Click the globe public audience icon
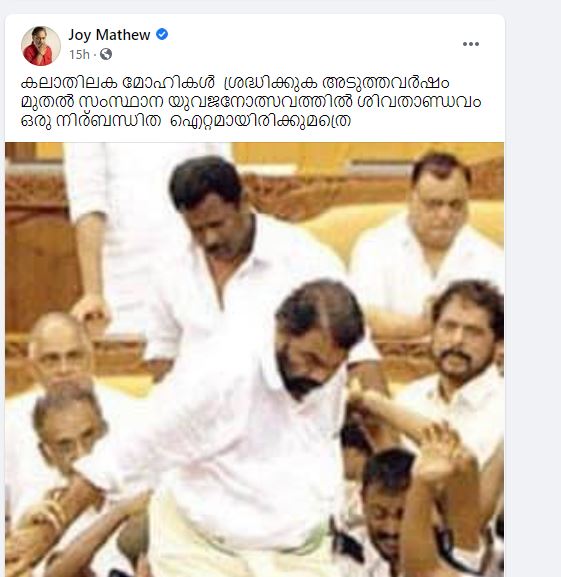The width and height of the screenshot is (561, 577). coord(106,54)
